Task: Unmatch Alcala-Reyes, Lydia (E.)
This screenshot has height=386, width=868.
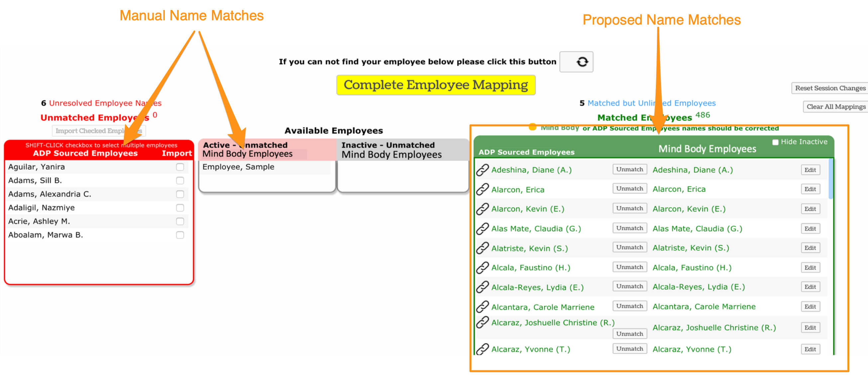Action: [x=629, y=286]
